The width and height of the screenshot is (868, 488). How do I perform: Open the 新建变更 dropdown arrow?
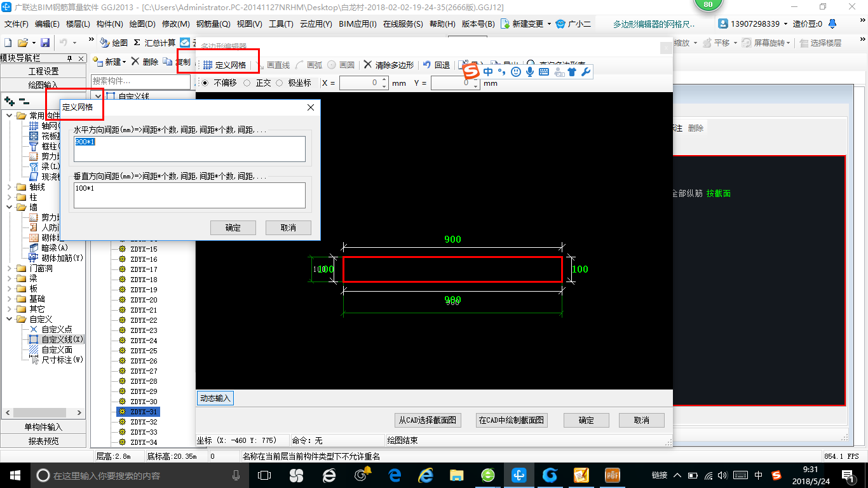tap(549, 24)
